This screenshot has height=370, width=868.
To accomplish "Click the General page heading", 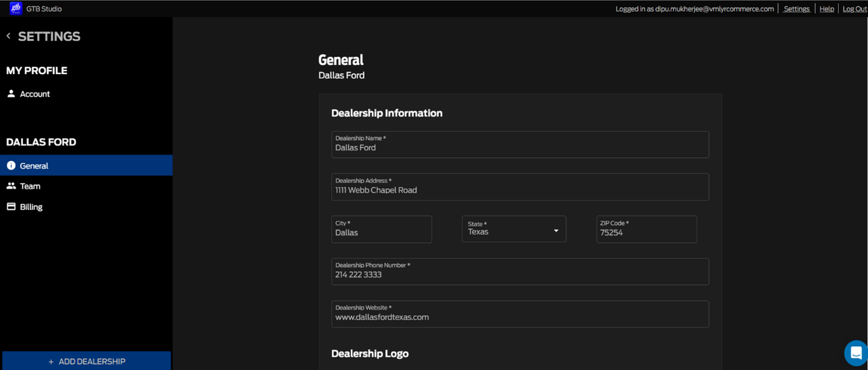I will point(341,60).
